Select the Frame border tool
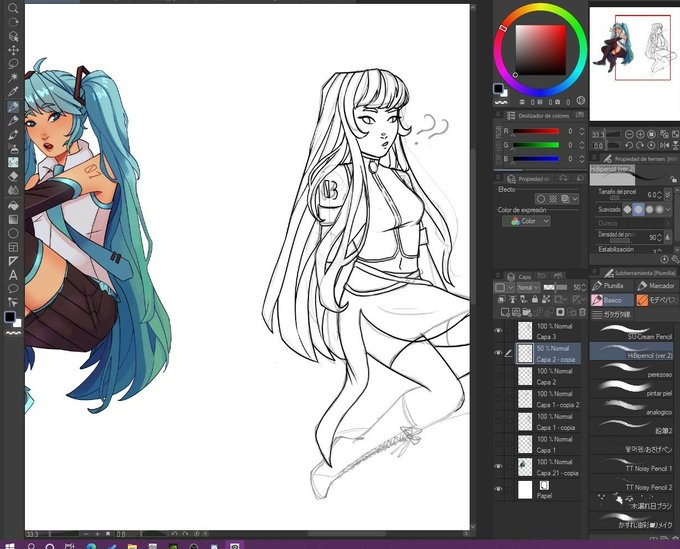The height and width of the screenshot is (549, 680). (x=13, y=247)
